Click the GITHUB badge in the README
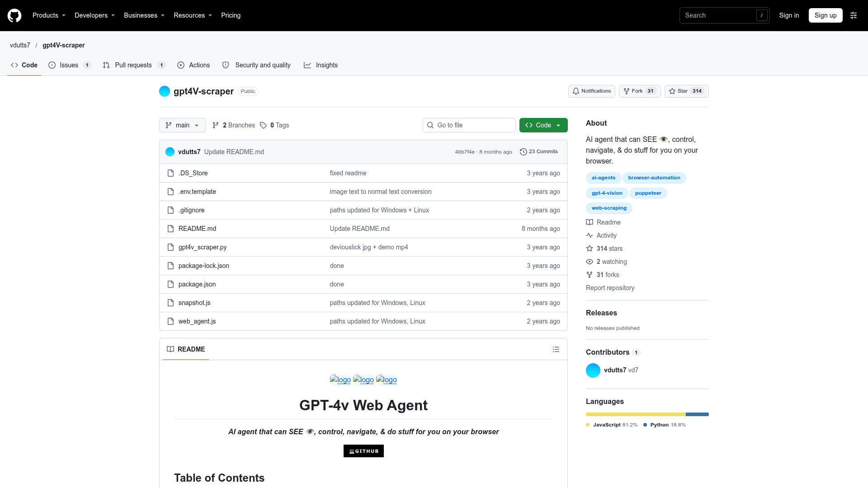This screenshot has width=868, height=488. tap(363, 451)
